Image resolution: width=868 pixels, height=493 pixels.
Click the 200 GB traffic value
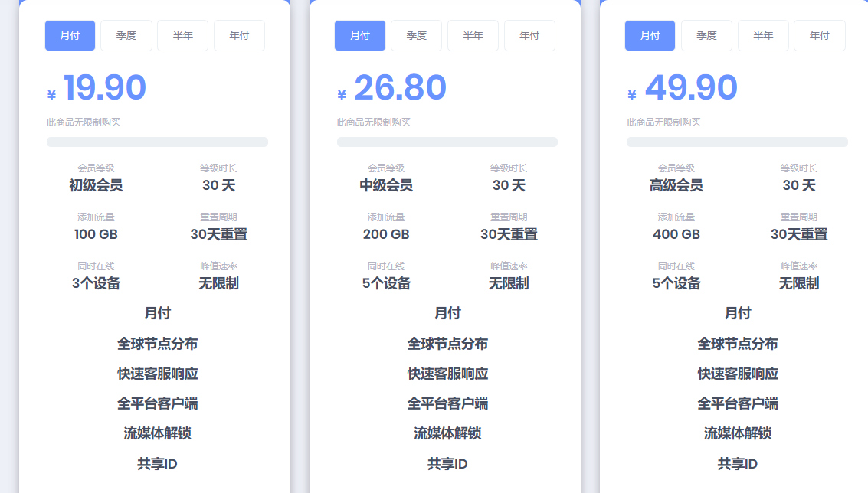(386, 234)
